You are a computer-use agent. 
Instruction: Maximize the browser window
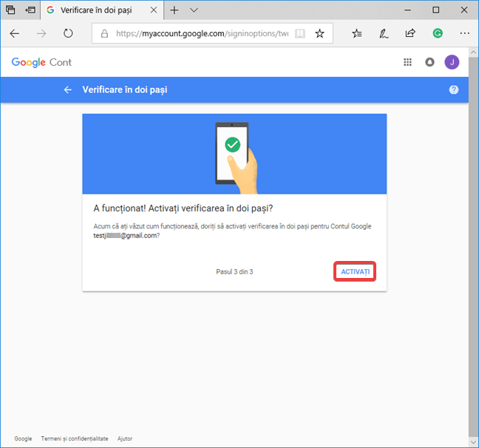pos(436,10)
